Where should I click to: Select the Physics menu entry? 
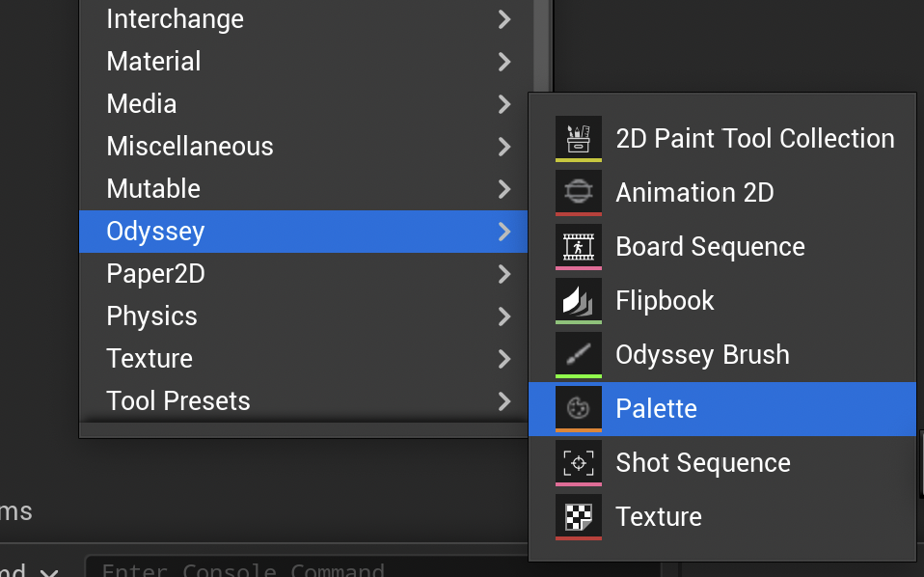[x=304, y=316]
